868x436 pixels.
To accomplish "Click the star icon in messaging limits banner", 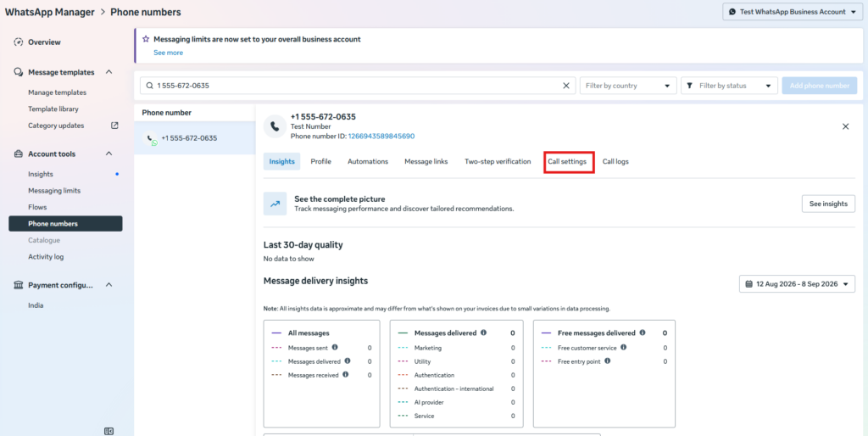I will coord(146,39).
